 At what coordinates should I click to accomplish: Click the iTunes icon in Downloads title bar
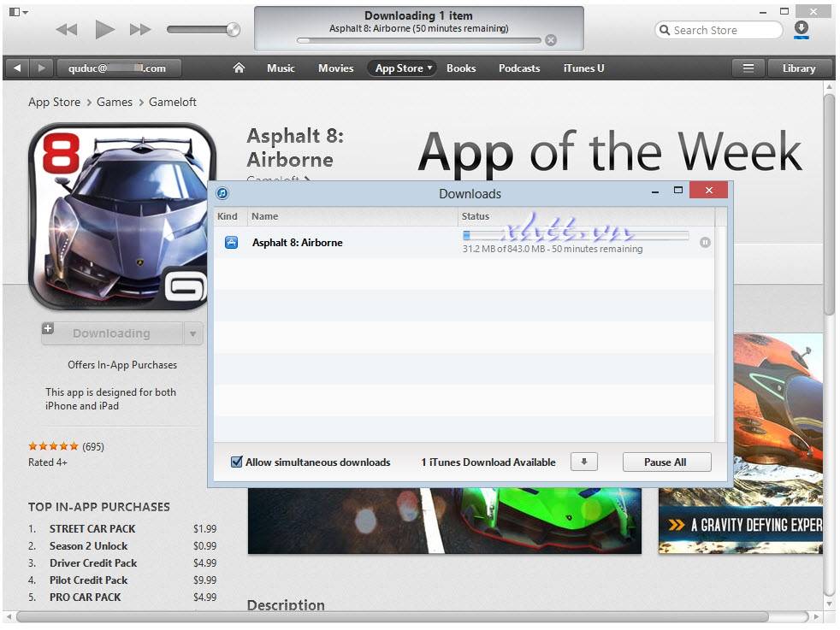[x=222, y=193]
